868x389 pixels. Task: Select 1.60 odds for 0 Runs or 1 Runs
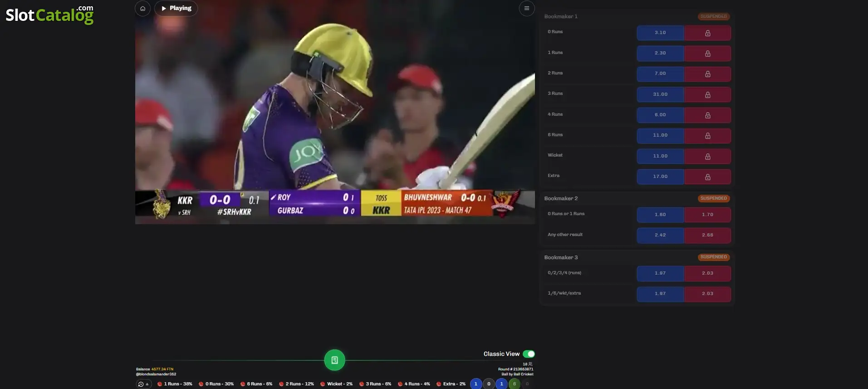point(660,215)
